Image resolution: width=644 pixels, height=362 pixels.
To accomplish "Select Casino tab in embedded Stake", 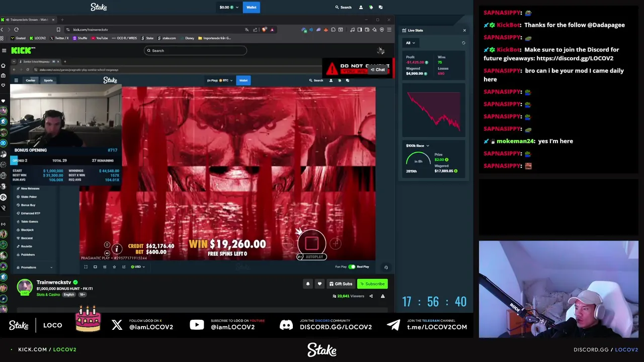I will [31, 80].
